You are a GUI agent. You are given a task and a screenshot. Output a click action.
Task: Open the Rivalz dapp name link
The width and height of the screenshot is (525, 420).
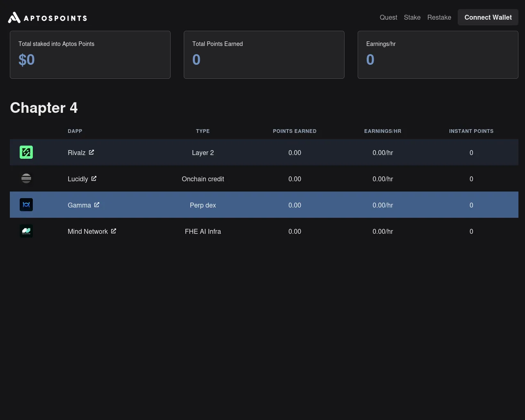click(77, 153)
